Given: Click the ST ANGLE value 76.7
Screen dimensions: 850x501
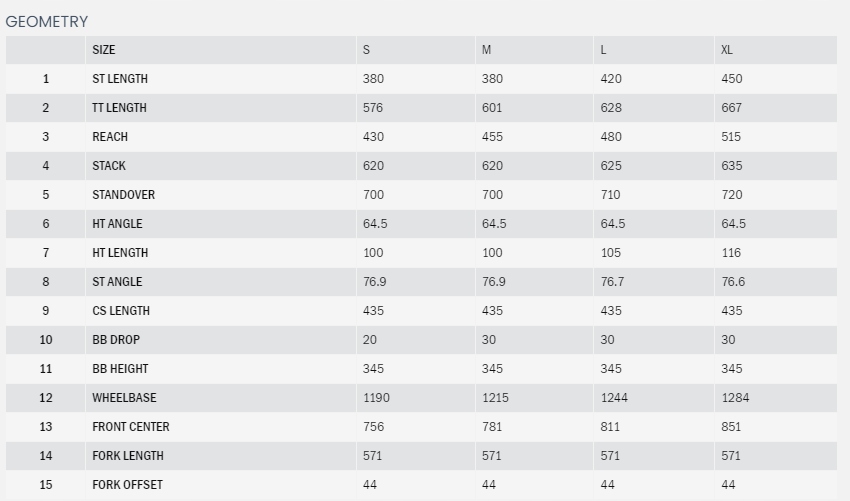Looking at the screenshot, I should point(613,282).
